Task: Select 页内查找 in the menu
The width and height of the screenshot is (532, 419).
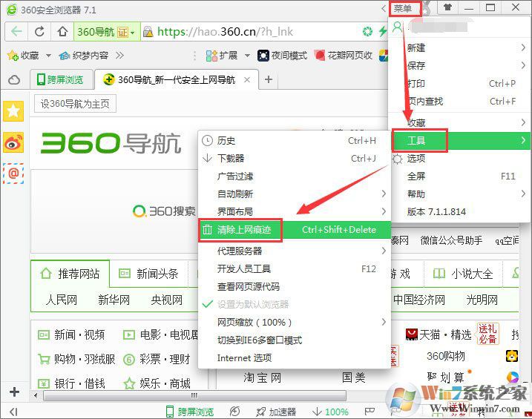Action: [x=461, y=101]
